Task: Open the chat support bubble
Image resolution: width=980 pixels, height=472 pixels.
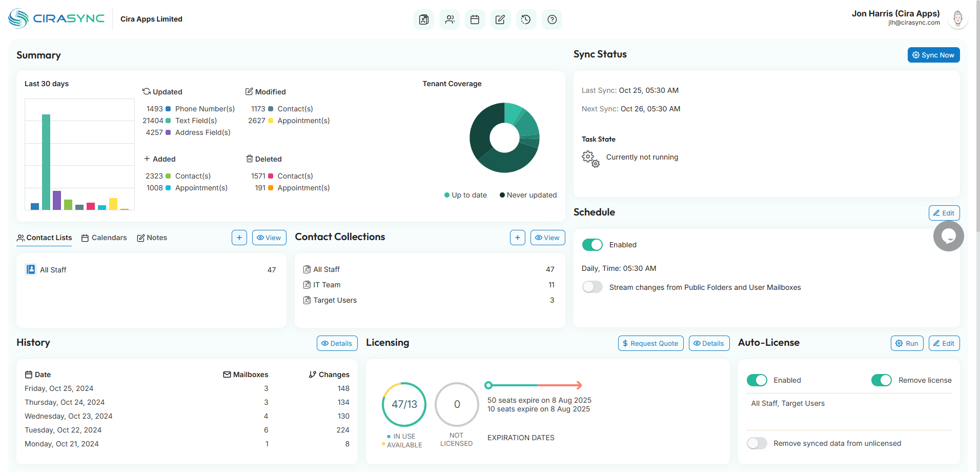Action: point(948,236)
